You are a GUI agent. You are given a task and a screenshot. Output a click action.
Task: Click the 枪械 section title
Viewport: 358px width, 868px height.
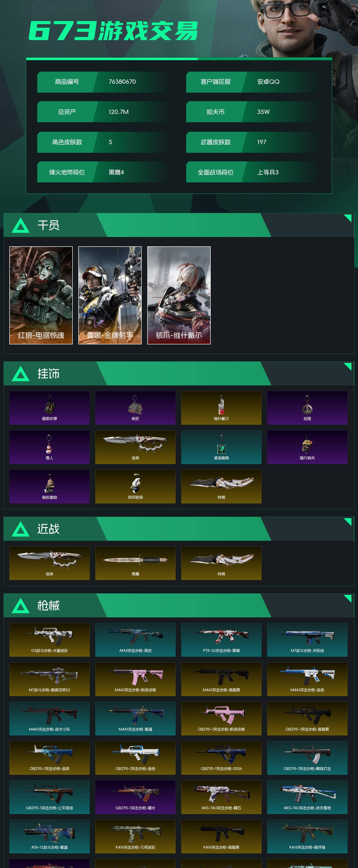[48, 605]
